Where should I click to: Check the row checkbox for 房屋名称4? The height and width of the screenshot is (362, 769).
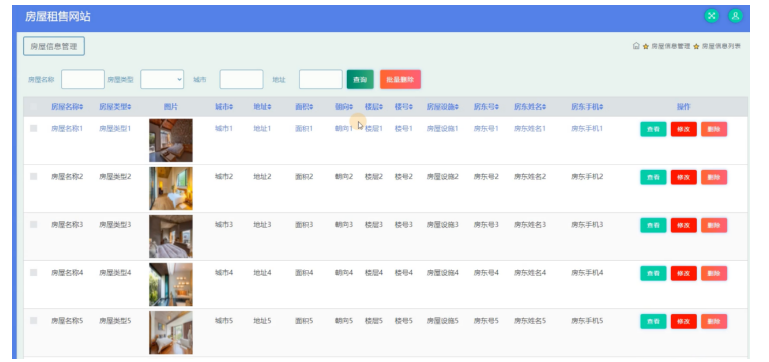click(33, 272)
